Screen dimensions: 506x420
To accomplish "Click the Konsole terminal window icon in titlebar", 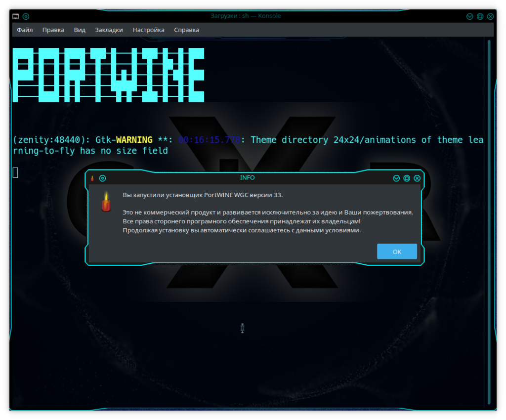I will click(x=15, y=16).
